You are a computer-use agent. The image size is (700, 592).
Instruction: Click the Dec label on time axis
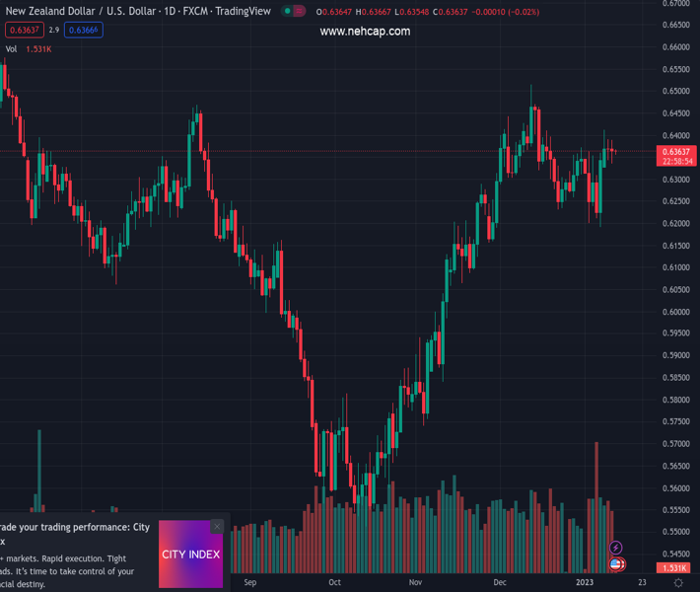tap(500, 582)
